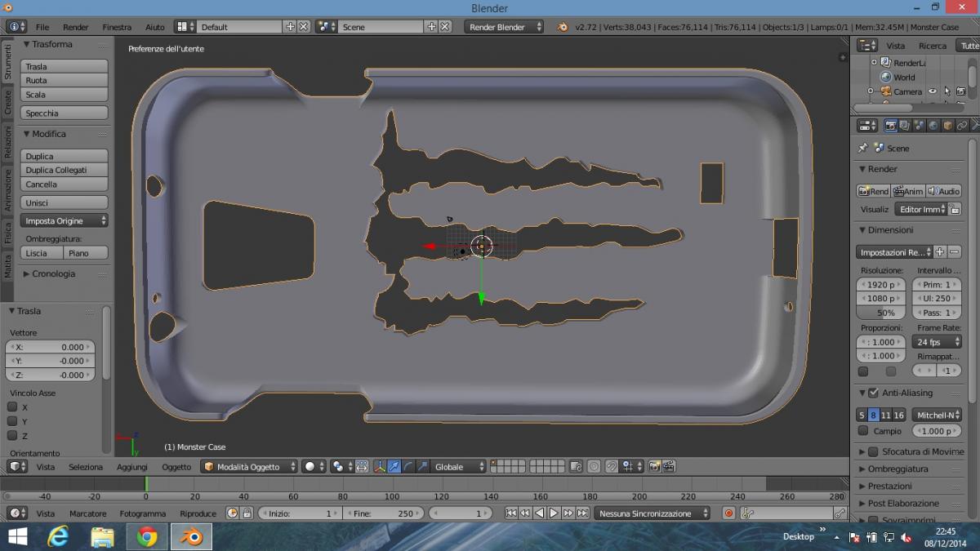Click the timeline record keyframe button
This screenshot has width=980, height=551.
click(728, 513)
